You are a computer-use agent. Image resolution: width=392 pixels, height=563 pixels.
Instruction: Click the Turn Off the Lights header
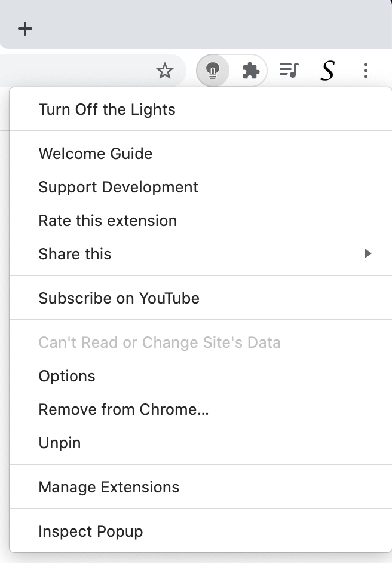(106, 109)
